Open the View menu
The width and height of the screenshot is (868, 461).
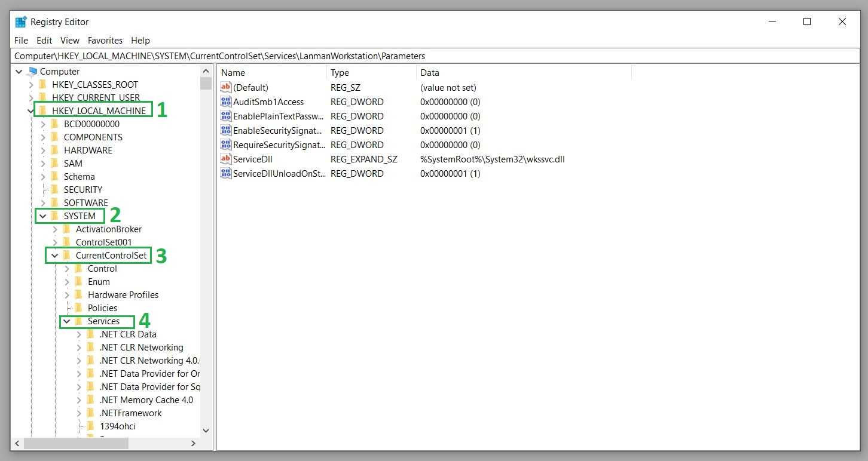(x=70, y=41)
